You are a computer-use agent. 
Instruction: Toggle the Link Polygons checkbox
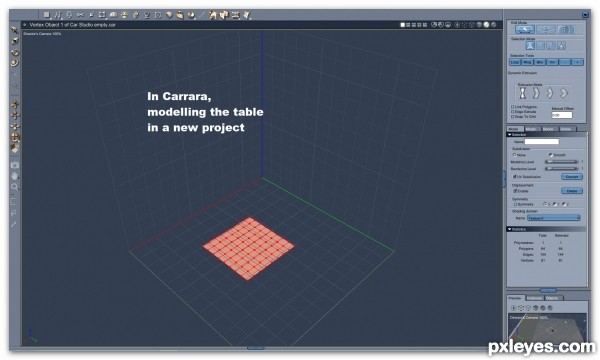tap(513, 107)
